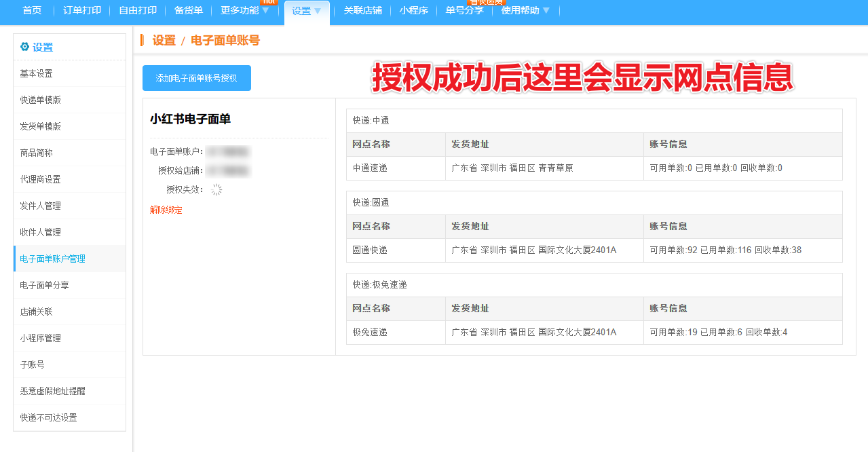The width and height of the screenshot is (868, 452).
Task: Open 子账号 in the sidebar
Action: (69, 364)
